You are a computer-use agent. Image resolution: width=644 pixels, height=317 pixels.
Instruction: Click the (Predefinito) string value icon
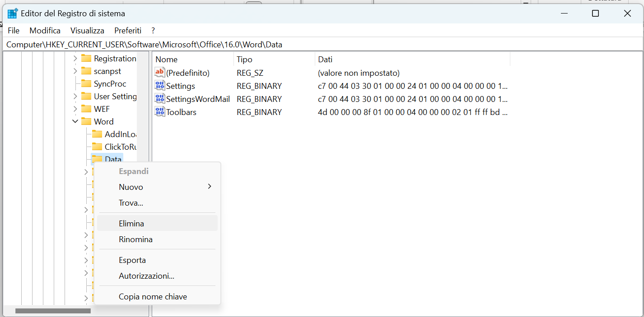160,73
